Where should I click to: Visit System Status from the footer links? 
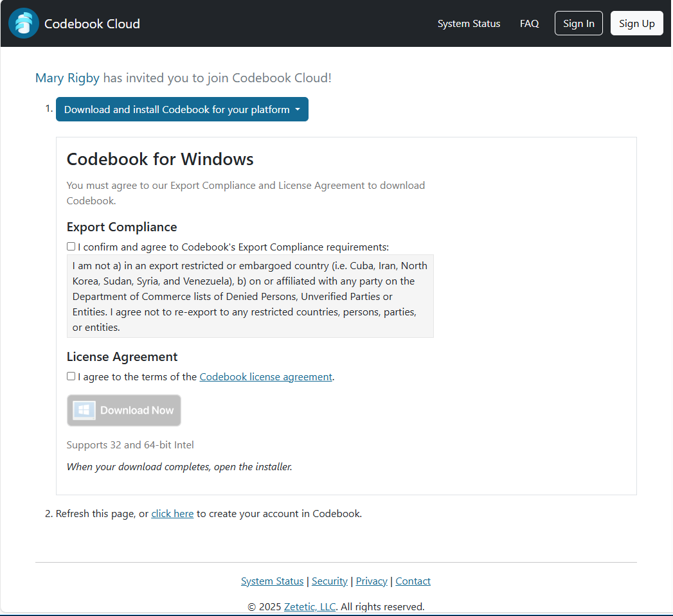(272, 581)
